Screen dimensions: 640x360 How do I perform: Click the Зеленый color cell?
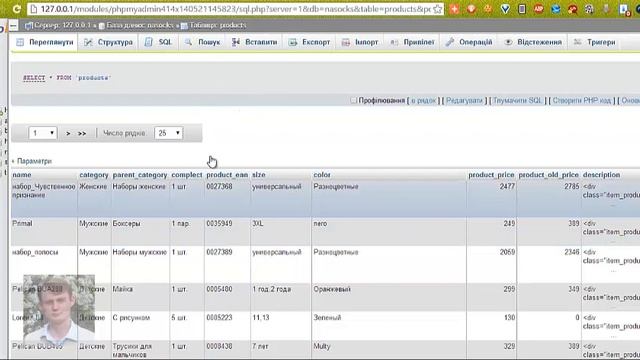click(x=327, y=318)
